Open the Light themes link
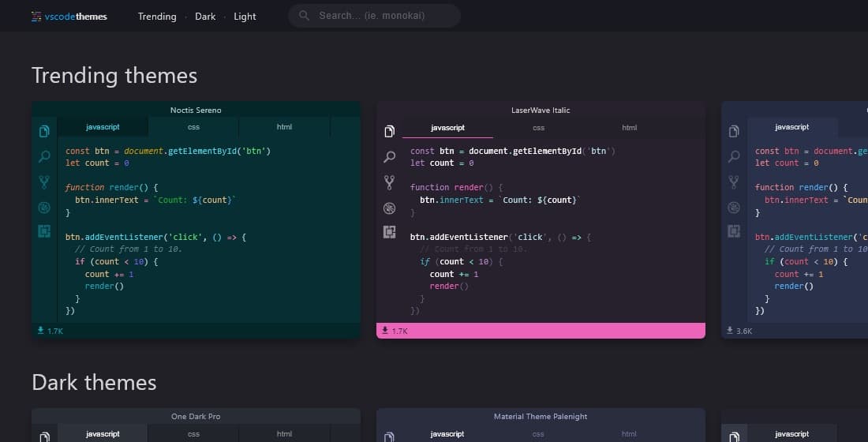This screenshot has height=442, width=868. (245, 17)
